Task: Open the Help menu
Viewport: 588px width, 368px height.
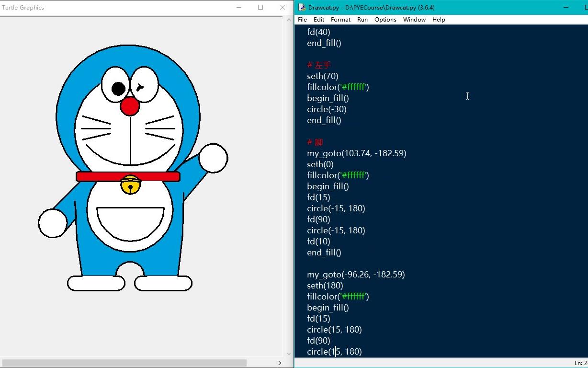Action: (x=439, y=20)
